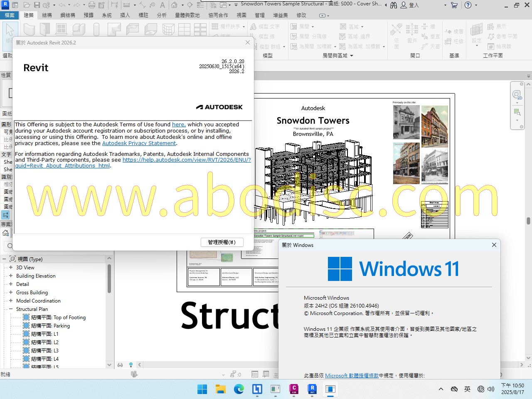Toggle reveal hidden elements lightbulb
The width and height of the screenshot is (532, 399).
tap(131, 365)
